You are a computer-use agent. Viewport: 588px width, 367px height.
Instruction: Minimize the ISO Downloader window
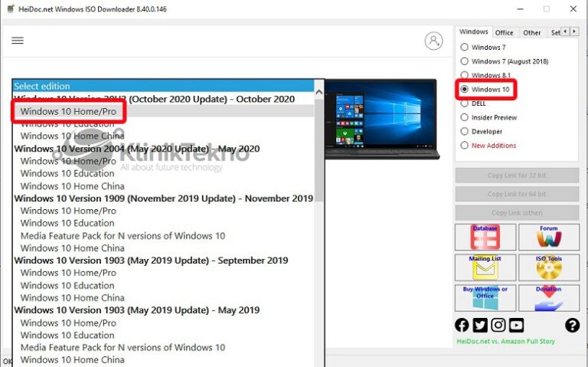click(x=520, y=9)
